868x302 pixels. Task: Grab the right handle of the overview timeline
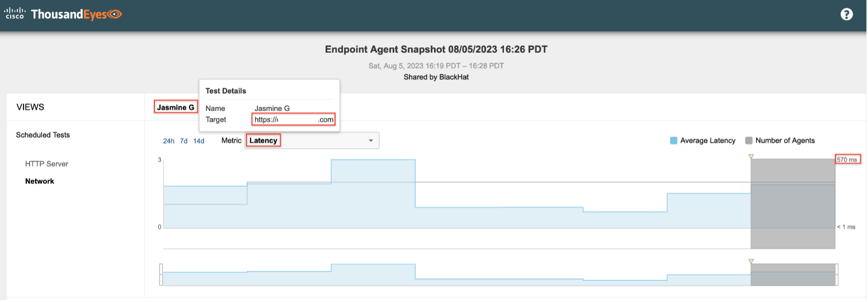pyautogui.click(x=837, y=275)
